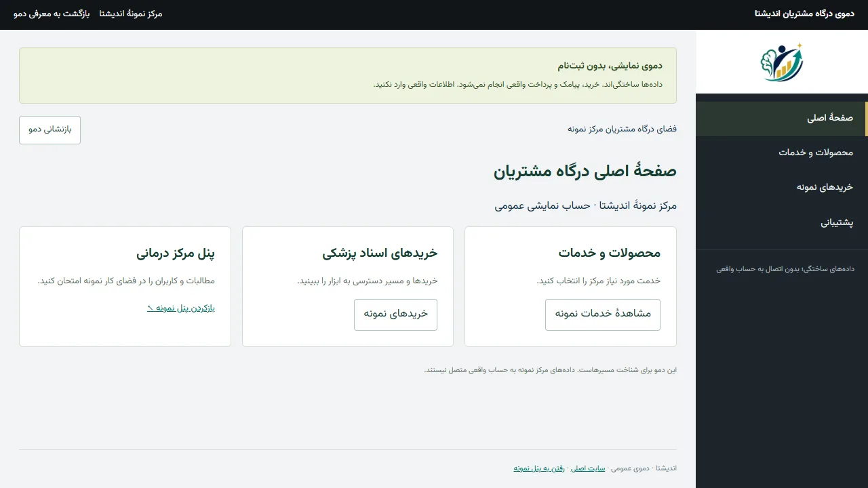Open صفحهٔ اصلی sidebar item
This screenshot has height=488, width=868.
(782, 119)
